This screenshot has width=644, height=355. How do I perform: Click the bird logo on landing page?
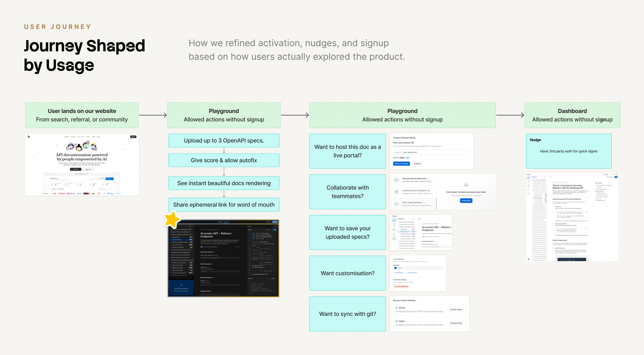click(x=29, y=137)
